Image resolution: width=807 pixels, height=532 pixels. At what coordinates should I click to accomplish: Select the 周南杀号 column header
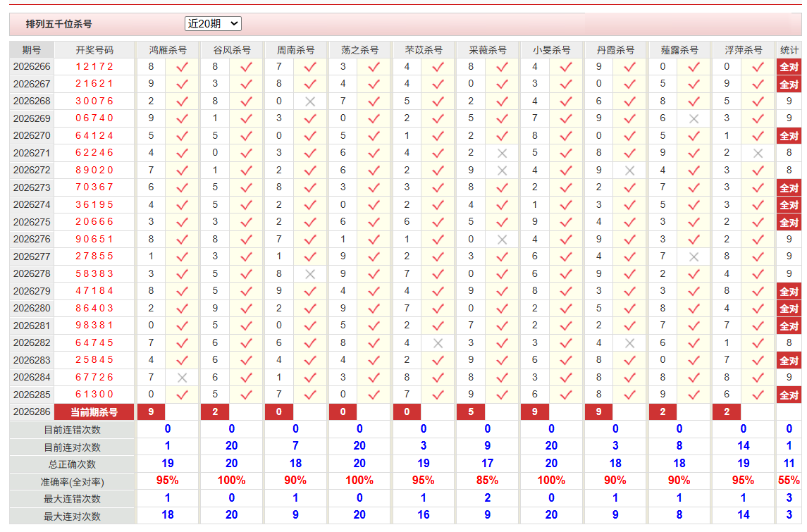pyautogui.click(x=296, y=50)
